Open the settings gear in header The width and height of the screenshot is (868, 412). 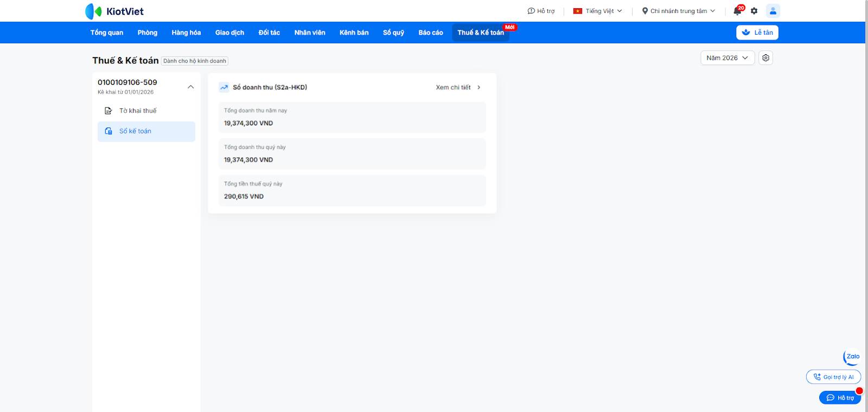tap(754, 11)
